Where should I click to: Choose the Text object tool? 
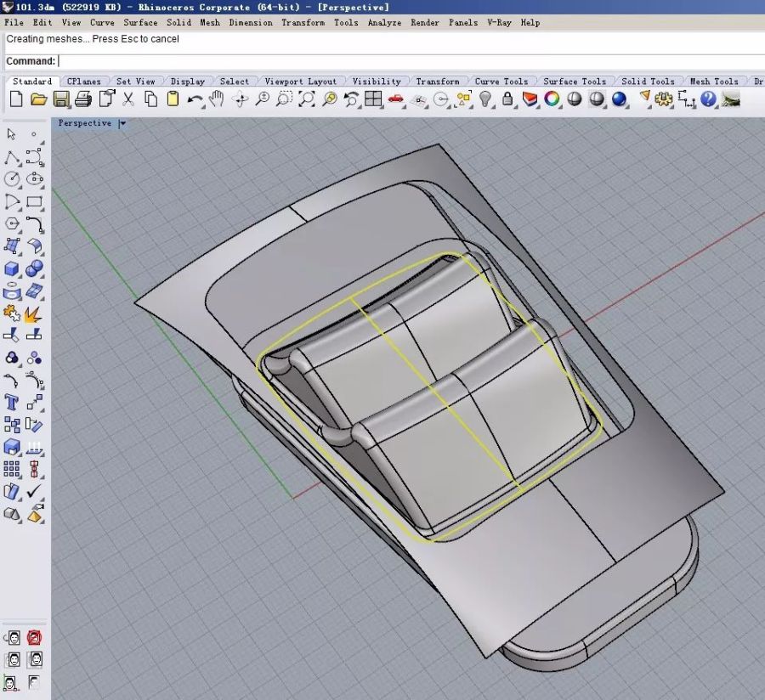(x=12, y=402)
